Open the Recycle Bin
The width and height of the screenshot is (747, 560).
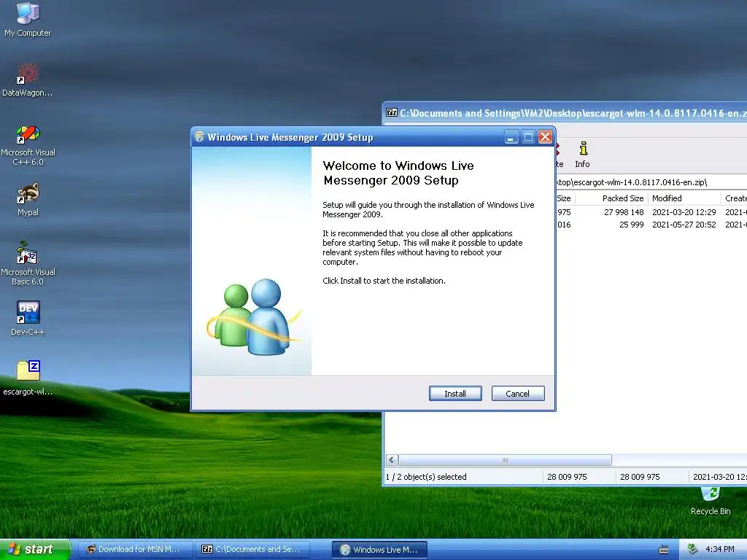coord(711,501)
